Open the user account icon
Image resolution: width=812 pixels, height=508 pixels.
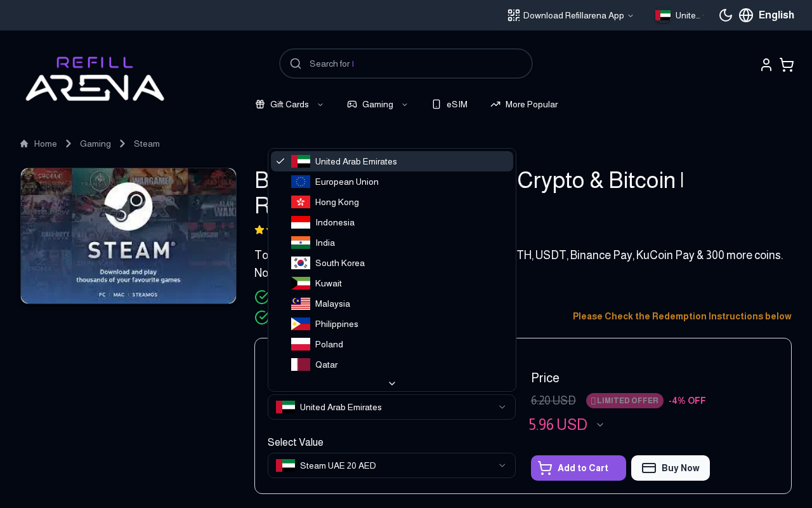tap(766, 65)
